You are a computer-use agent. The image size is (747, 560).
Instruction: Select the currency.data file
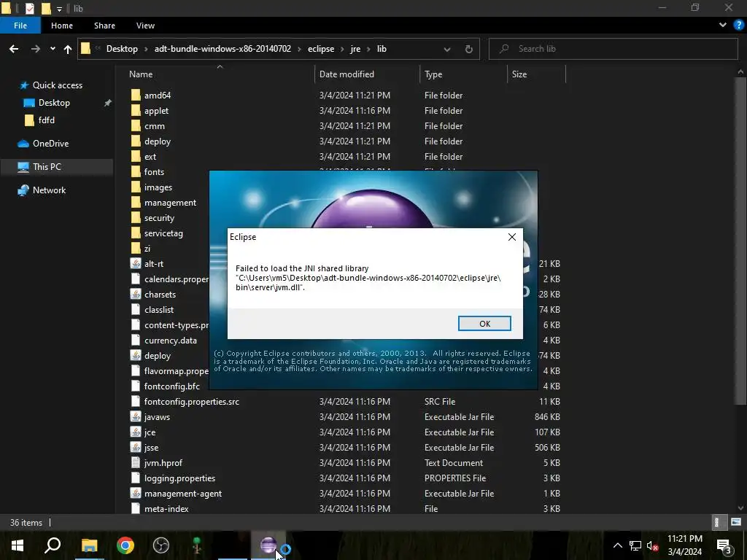170,341
